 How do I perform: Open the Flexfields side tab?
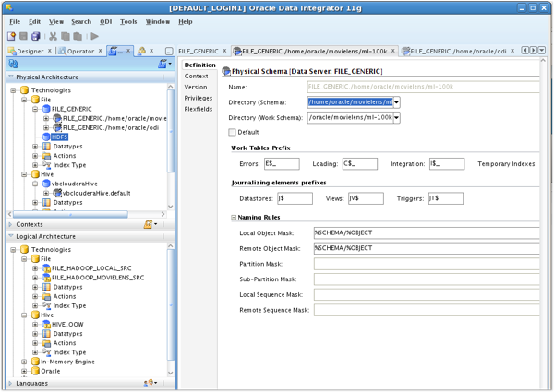199,109
